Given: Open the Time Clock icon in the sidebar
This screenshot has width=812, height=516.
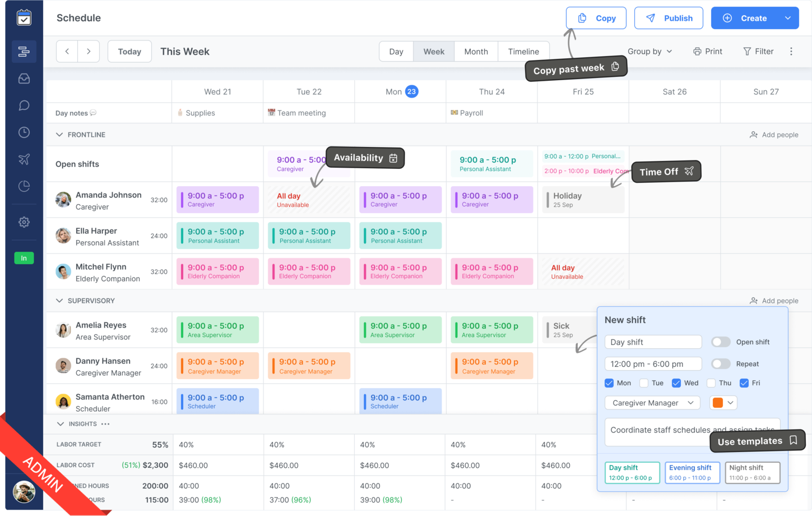Looking at the screenshot, I should [x=24, y=132].
